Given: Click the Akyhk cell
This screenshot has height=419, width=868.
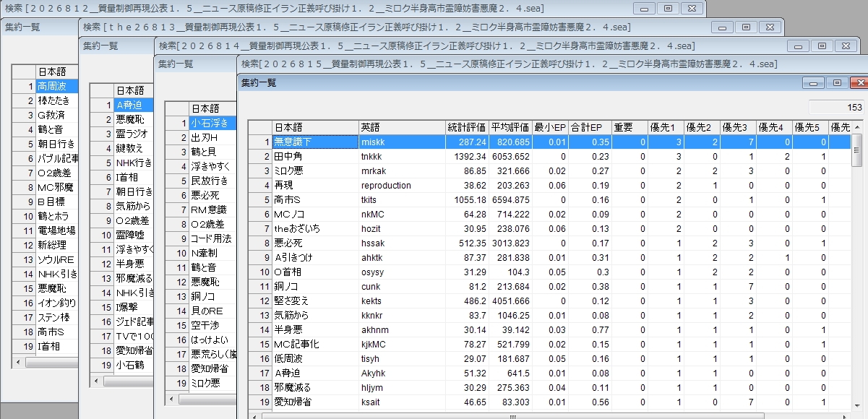Looking at the screenshot, I should [401, 373].
